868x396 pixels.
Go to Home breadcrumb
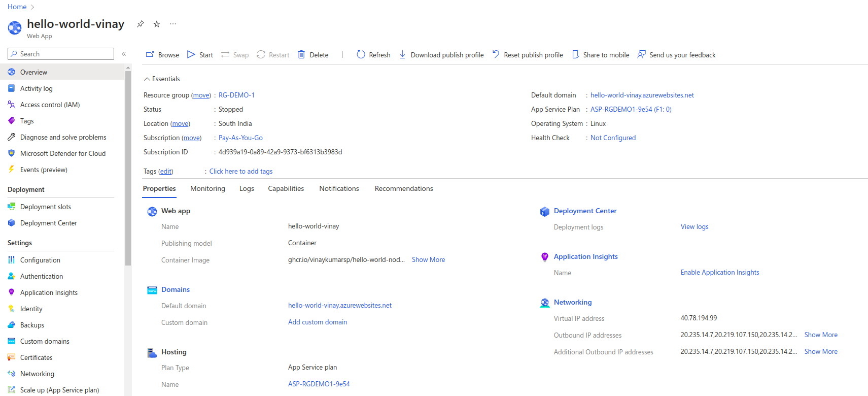coord(17,7)
